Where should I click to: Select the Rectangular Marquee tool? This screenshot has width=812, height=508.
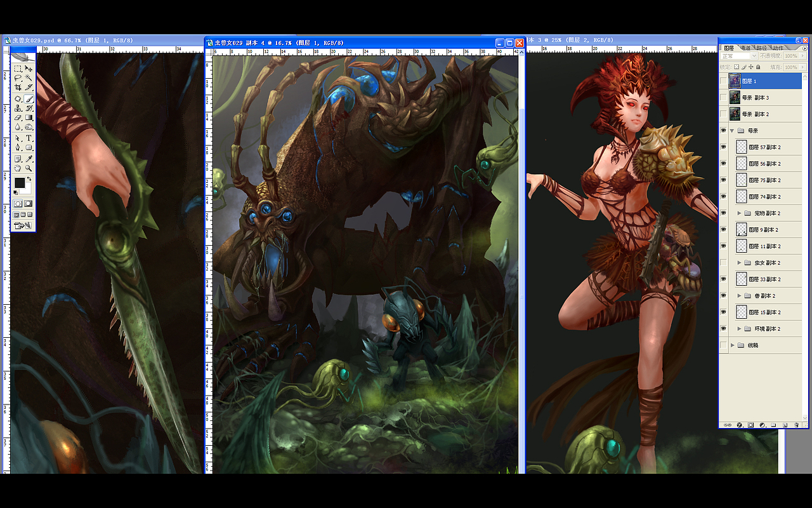[18, 69]
